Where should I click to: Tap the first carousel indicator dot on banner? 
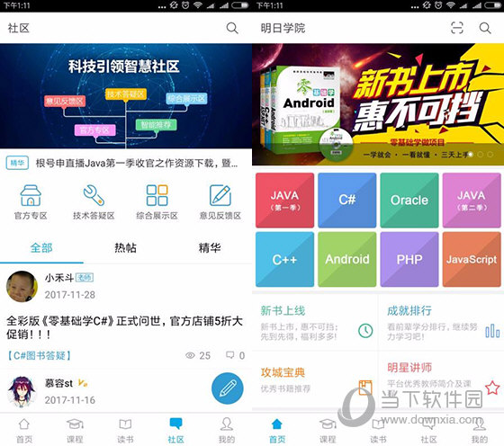coord(471,155)
